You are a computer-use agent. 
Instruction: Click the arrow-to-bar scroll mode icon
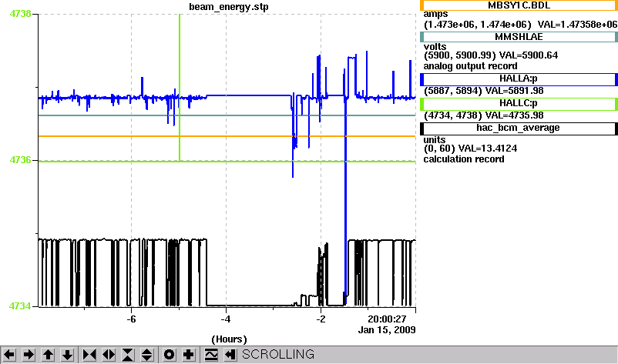pos(230,355)
